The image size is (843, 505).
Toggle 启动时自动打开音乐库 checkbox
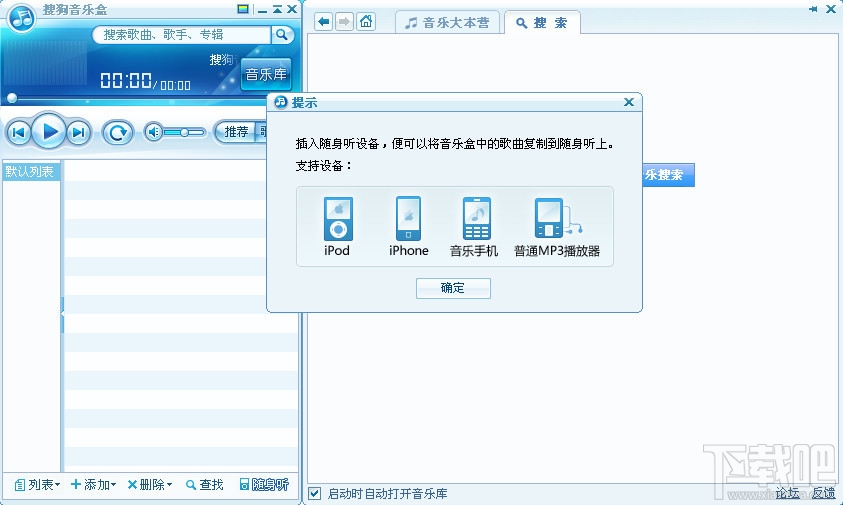tap(315, 494)
